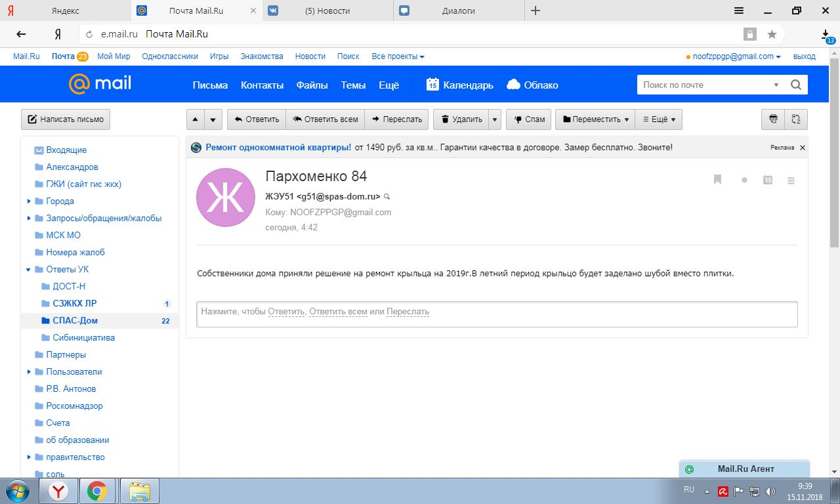Screen dimensions: 840x504
Task: Click the sender search icon next to ЖЭУ51
Action: [x=387, y=196]
